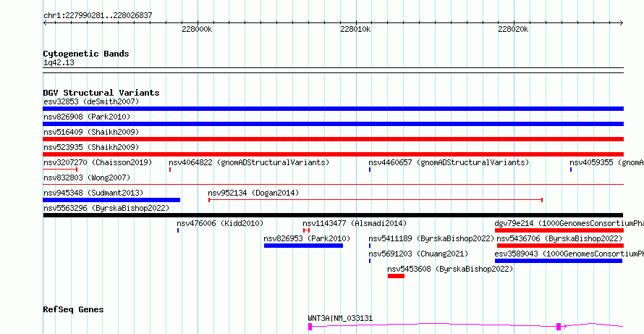Screen dimensions: 644x334
Task: Open nsv952134 (Dogan2014) label
Action: tap(253, 193)
